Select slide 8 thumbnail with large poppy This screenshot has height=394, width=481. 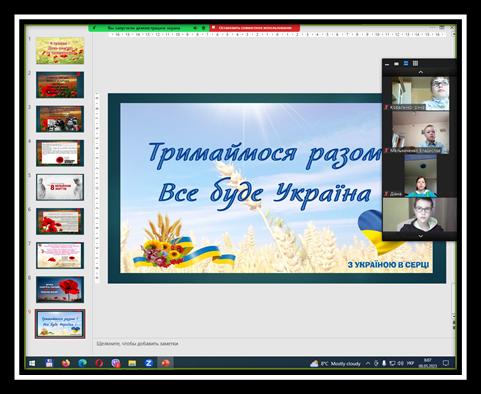coord(60,289)
